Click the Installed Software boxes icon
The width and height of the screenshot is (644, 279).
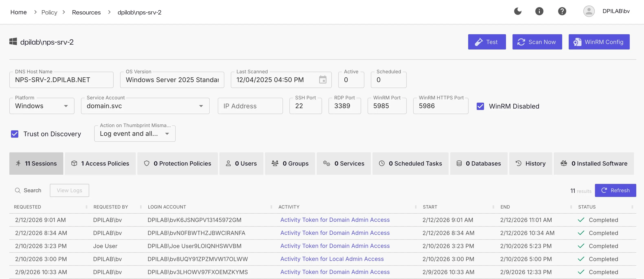564,163
